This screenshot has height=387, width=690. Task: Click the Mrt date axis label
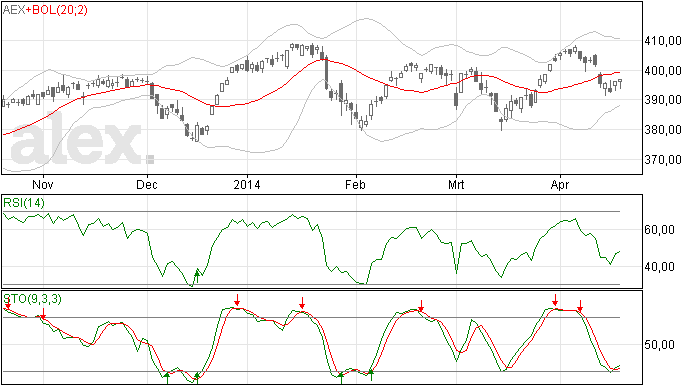click(x=456, y=184)
